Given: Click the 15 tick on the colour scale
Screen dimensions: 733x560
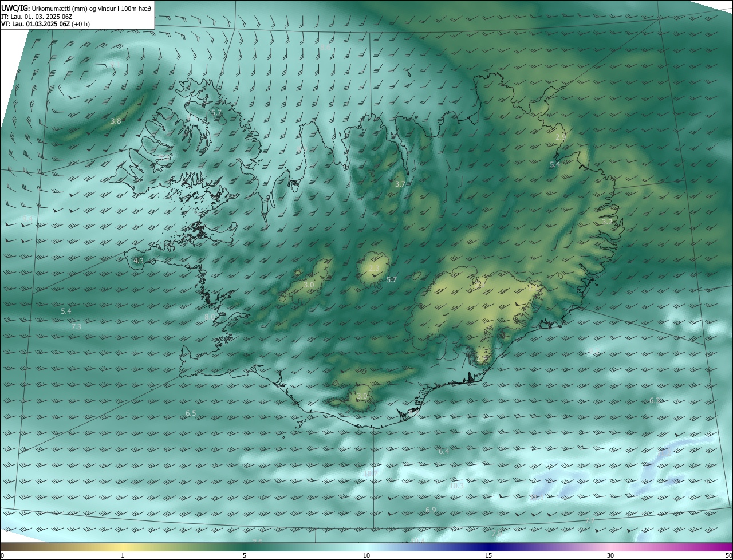Looking at the screenshot, I should [x=488, y=556].
